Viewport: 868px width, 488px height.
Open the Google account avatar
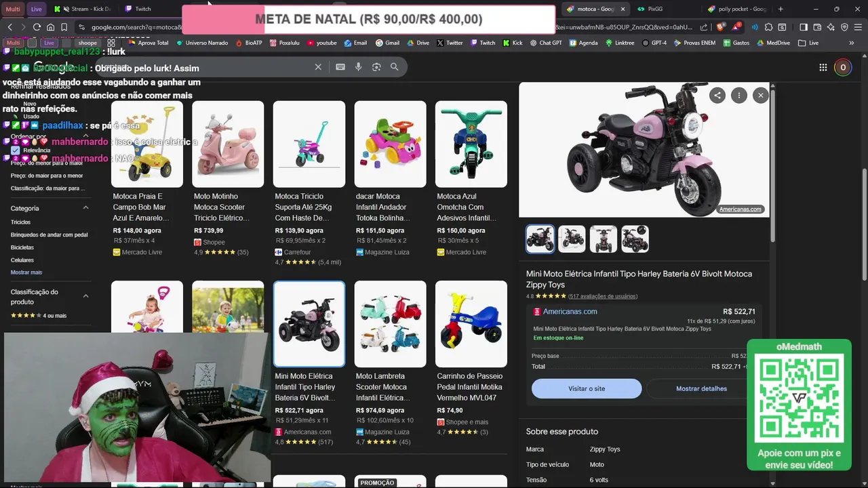point(843,67)
